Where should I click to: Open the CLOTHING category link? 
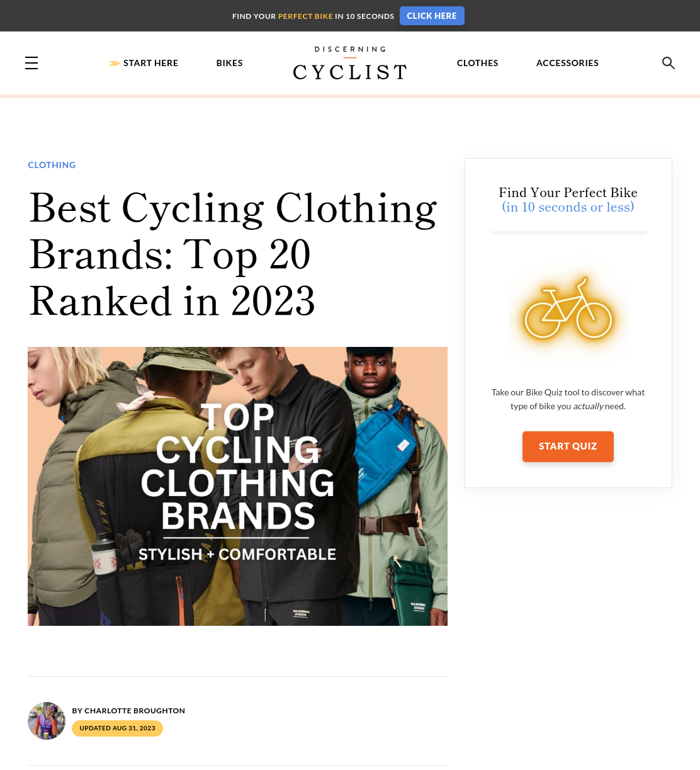tap(52, 165)
